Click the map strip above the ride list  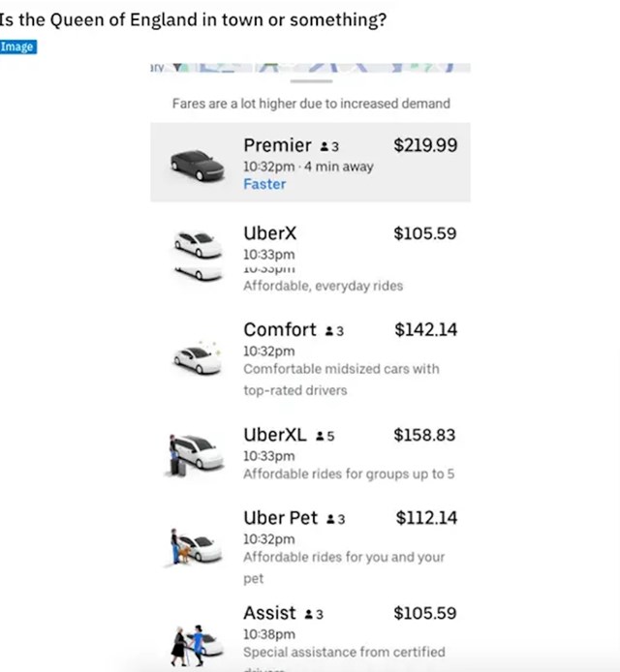tap(310, 68)
